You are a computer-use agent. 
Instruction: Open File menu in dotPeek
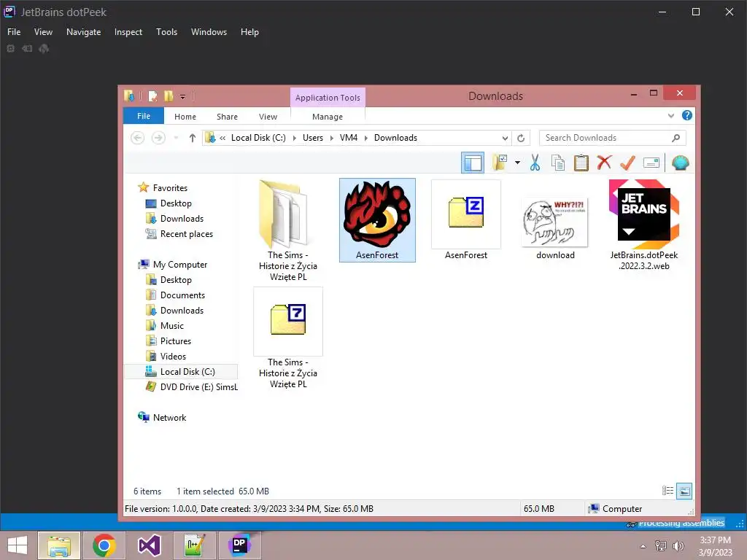pos(14,32)
